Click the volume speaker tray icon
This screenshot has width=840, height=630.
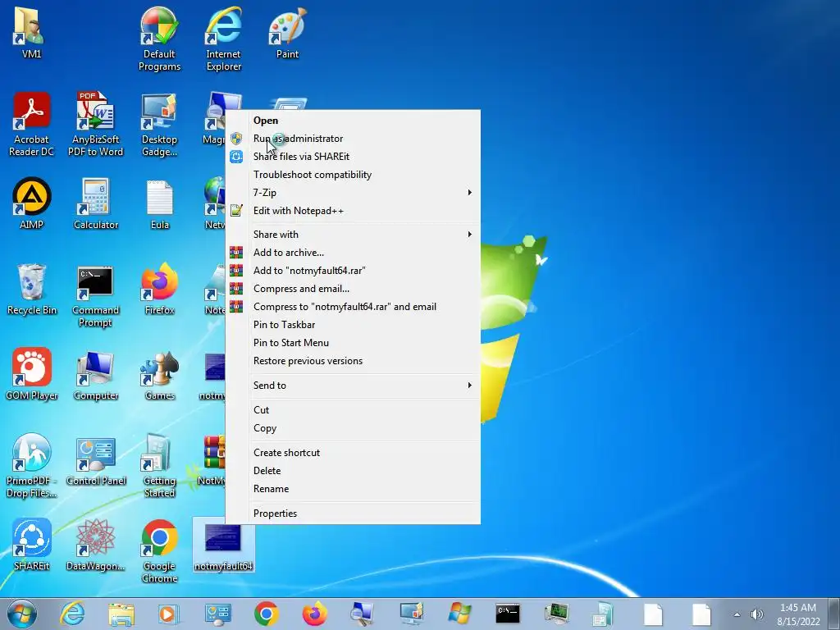[756, 614]
